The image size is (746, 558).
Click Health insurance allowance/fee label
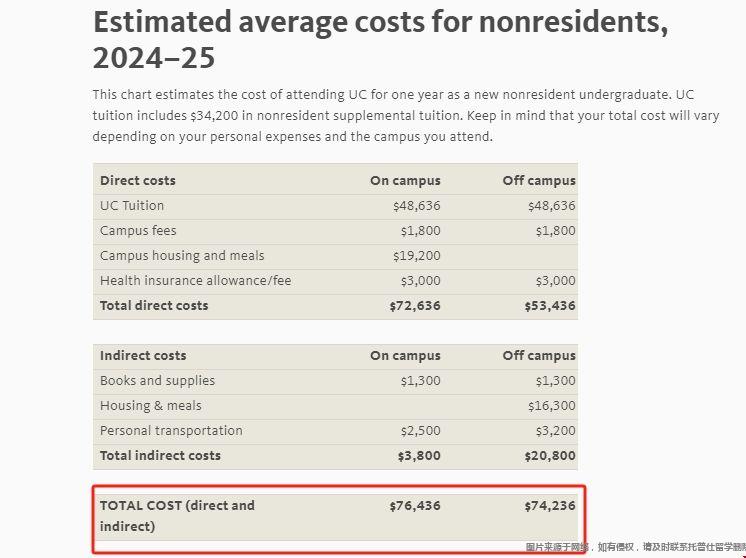tap(195, 281)
